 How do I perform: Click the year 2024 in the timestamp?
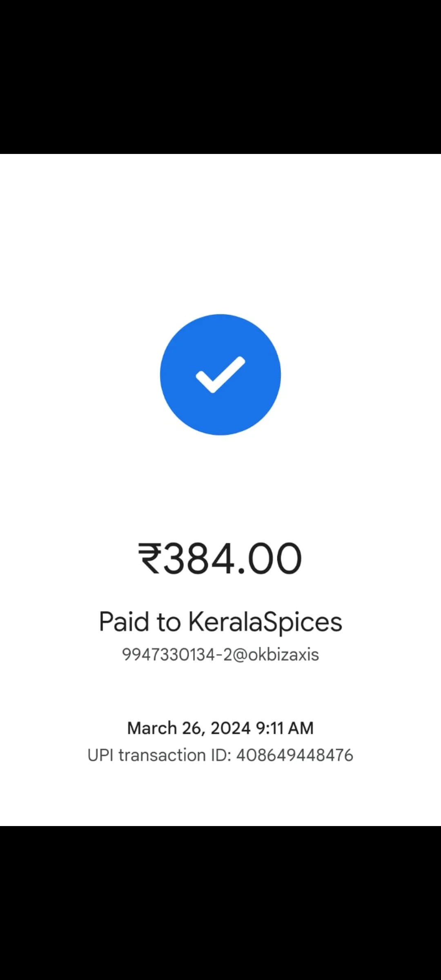click(231, 728)
